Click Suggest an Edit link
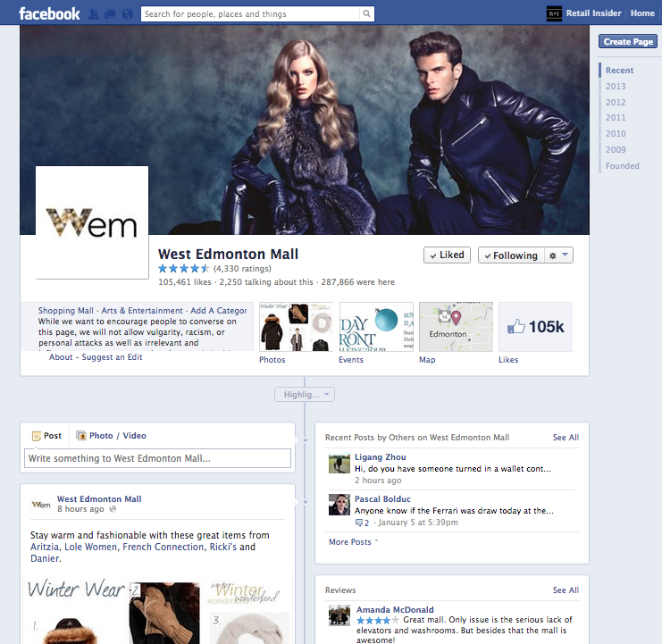 click(x=112, y=357)
